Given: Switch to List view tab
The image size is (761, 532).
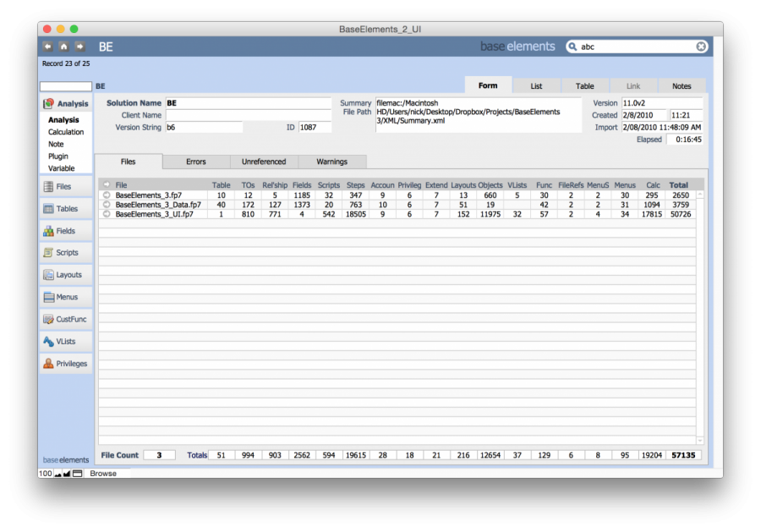Looking at the screenshot, I should [x=536, y=86].
